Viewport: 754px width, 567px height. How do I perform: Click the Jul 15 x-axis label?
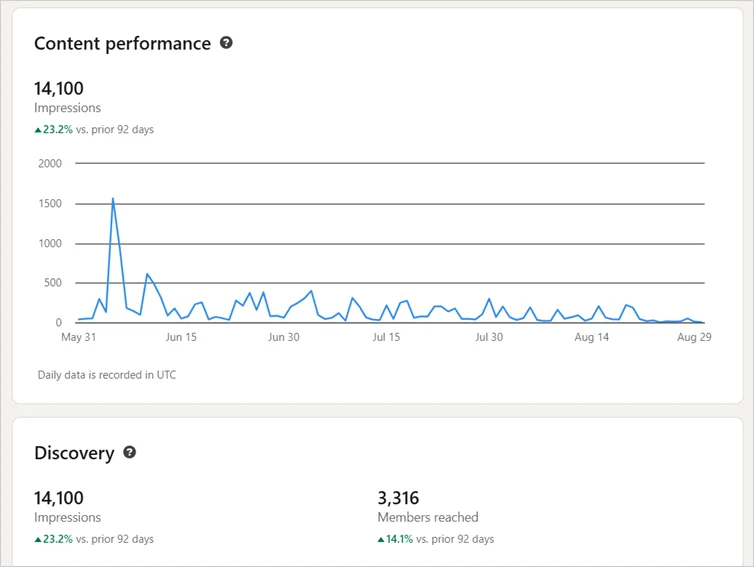[x=386, y=337]
